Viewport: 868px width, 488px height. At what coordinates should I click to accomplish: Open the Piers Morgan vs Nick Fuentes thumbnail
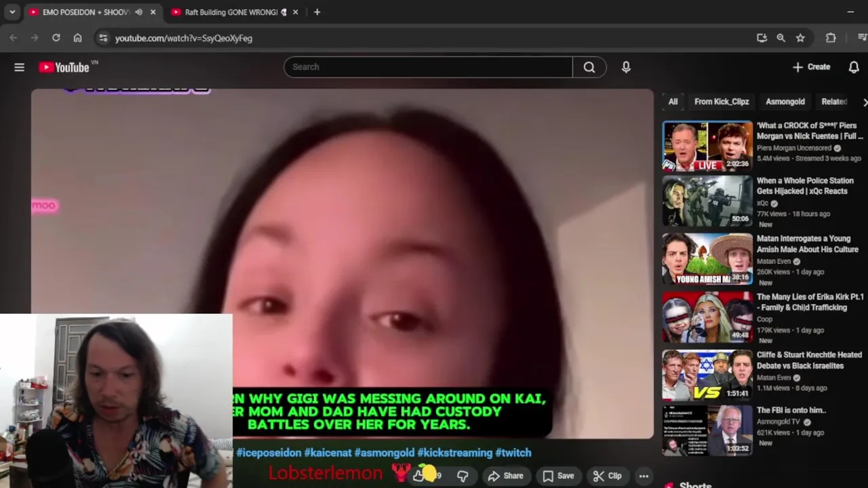click(707, 146)
